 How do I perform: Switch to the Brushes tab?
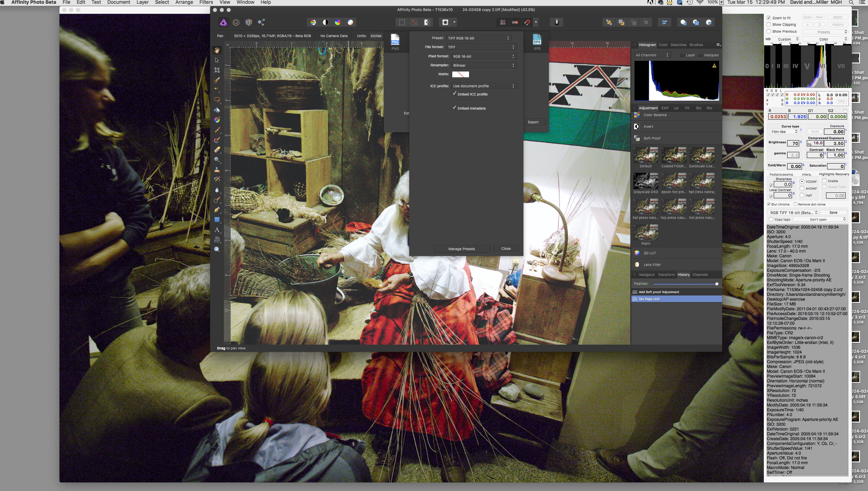[x=696, y=45]
